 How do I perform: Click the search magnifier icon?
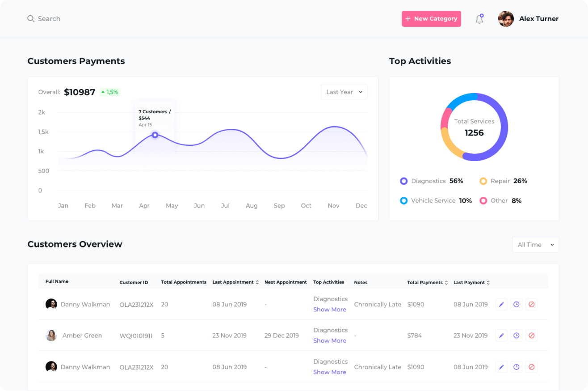point(31,19)
